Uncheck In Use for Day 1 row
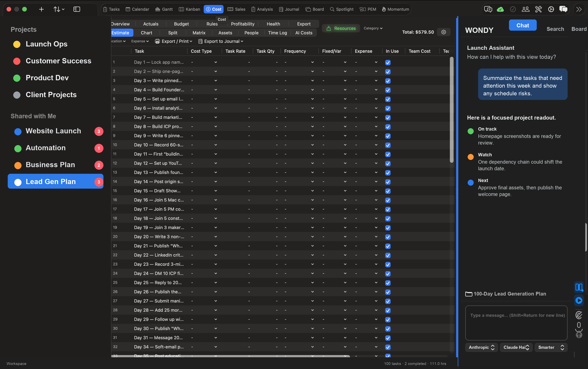588x369 pixels. pos(388,62)
